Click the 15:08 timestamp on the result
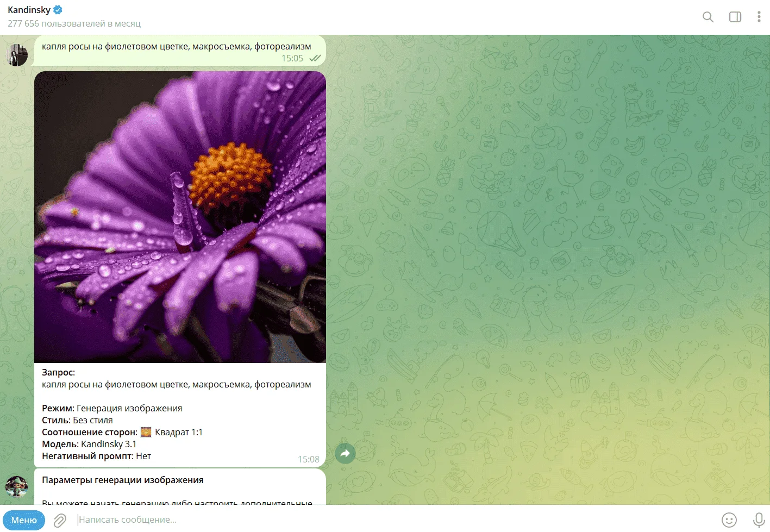Viewport: 770px width, 532px height. click(x=309, y=459)
